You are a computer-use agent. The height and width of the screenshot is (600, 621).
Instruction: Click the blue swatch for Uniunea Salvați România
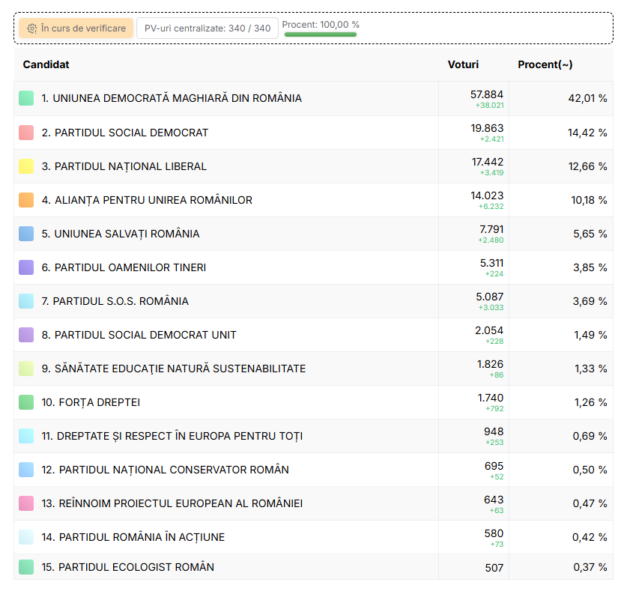(26, 234)
